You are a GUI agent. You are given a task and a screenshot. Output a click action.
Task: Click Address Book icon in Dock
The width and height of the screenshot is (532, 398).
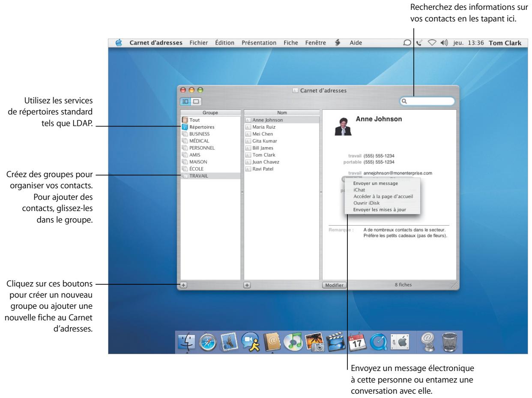(272, 342)
